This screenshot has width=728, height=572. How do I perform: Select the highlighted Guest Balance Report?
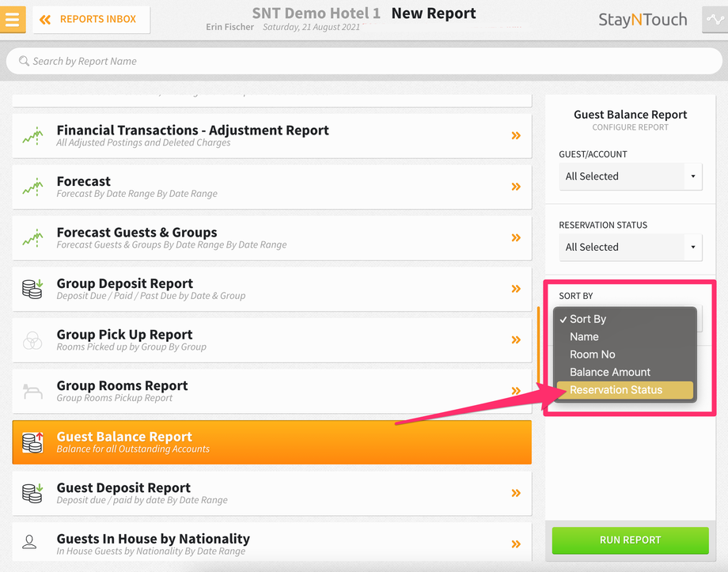click(x=271, y=442)
